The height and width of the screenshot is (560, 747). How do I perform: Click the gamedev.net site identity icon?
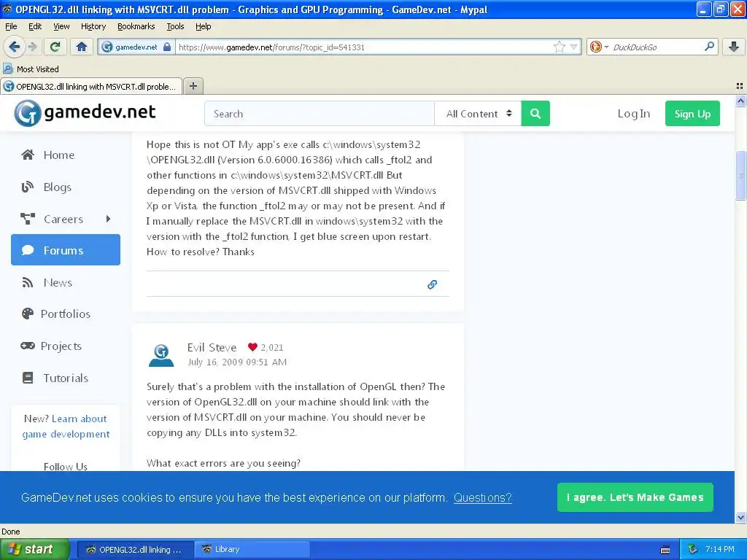[x=107, y=47]
